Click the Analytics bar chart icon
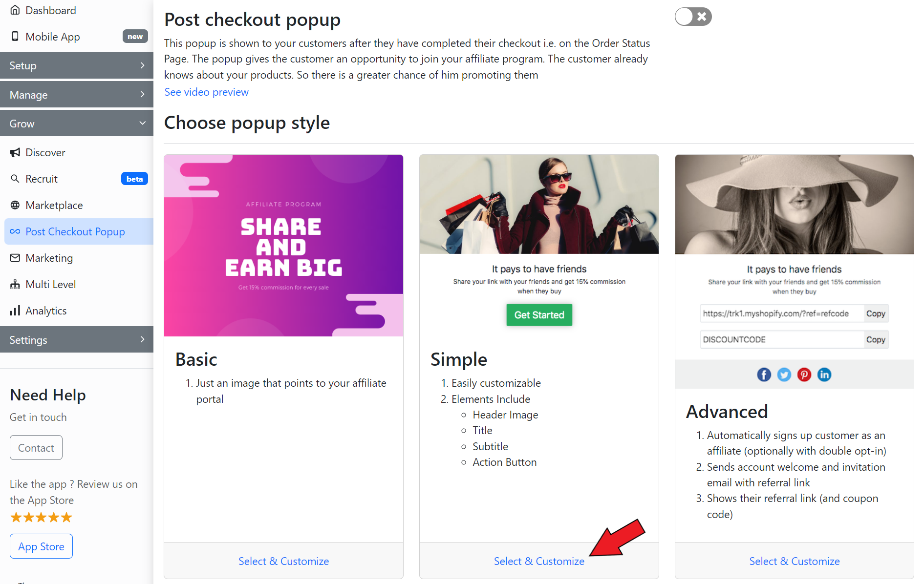Screen dimensions: 924x584 [x=15, y=311]
